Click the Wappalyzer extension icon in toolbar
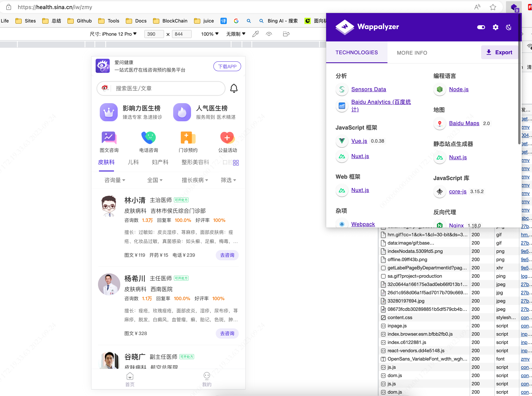The width and height of the screenshot is (532, 396). [x=514, y=7]
